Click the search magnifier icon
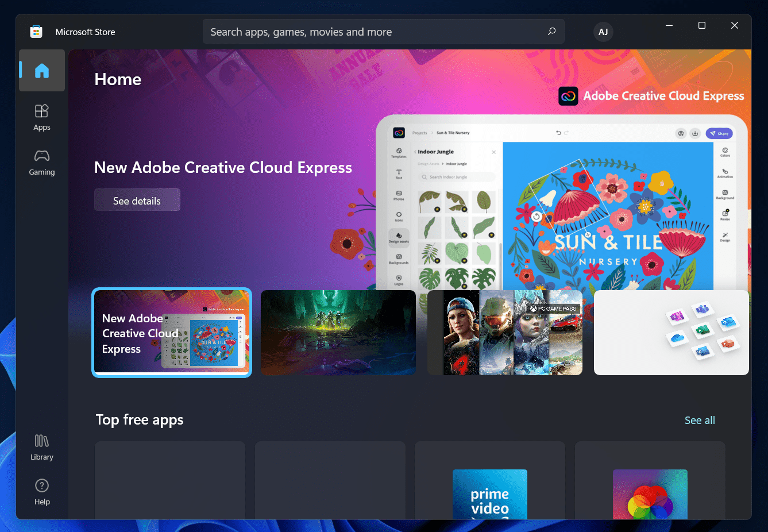The height and width of the screenshot is (532, 768). coord(551,32)
